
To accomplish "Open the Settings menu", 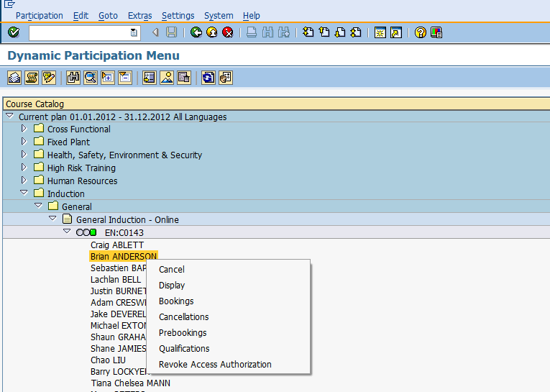I will [x=178, y=16].
